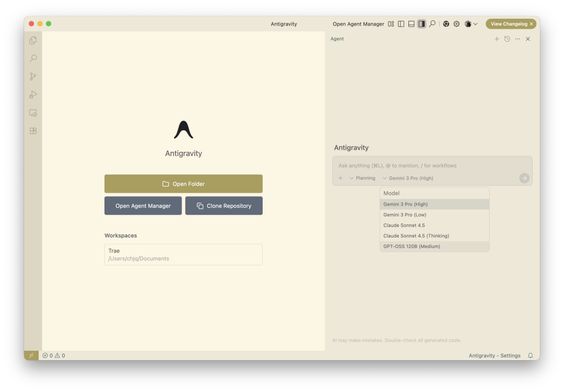564x392 pixels.
Task: Click the customize layout icon in title bar
Action: tap(391, 23)
